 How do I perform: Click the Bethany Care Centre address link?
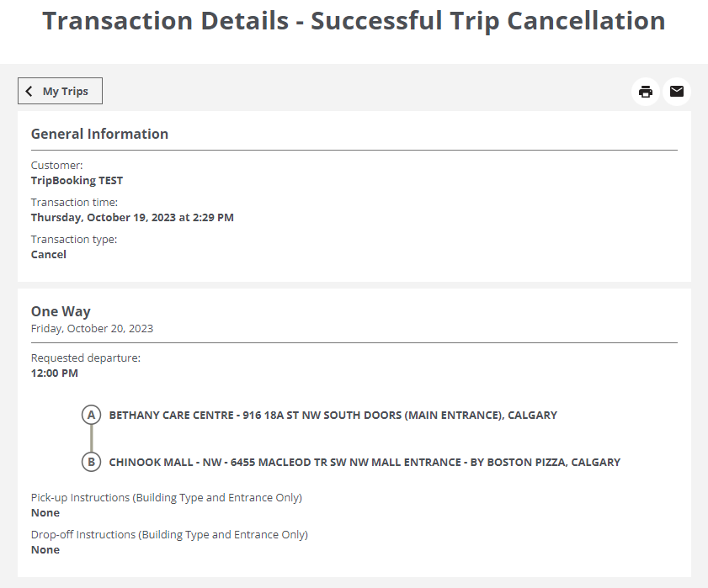(333, 415)
